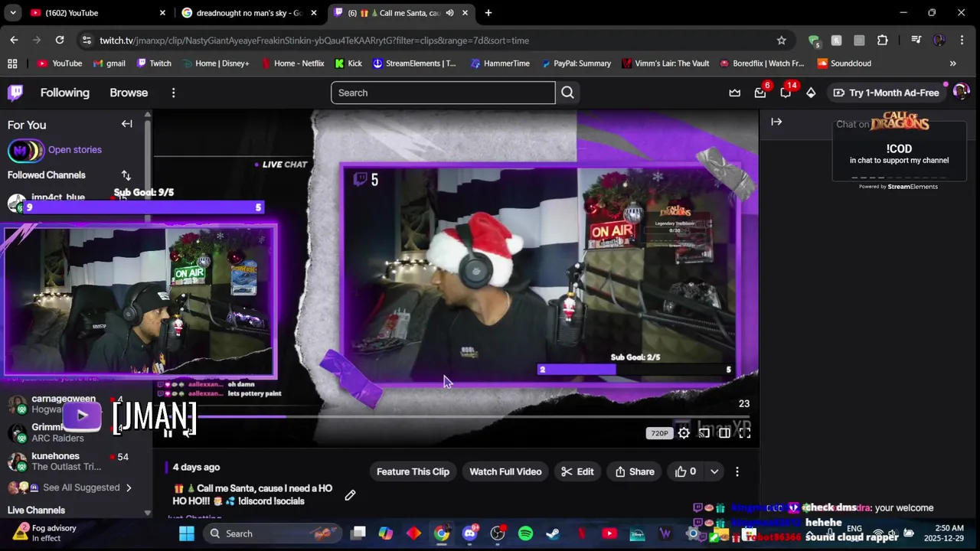Open stories link in sidebar
The width and height of the screenshot is (980, 551).
click(x=74, y=150)
